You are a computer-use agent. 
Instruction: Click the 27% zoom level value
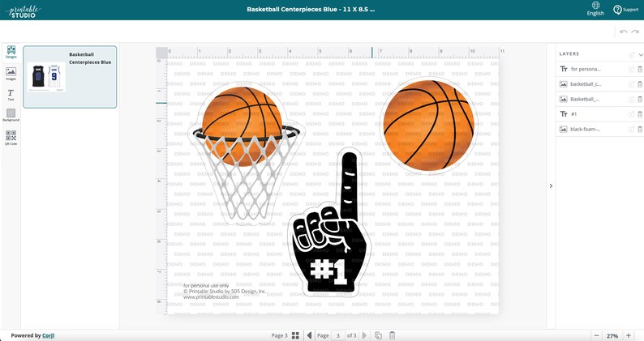[x=612, y=335]
